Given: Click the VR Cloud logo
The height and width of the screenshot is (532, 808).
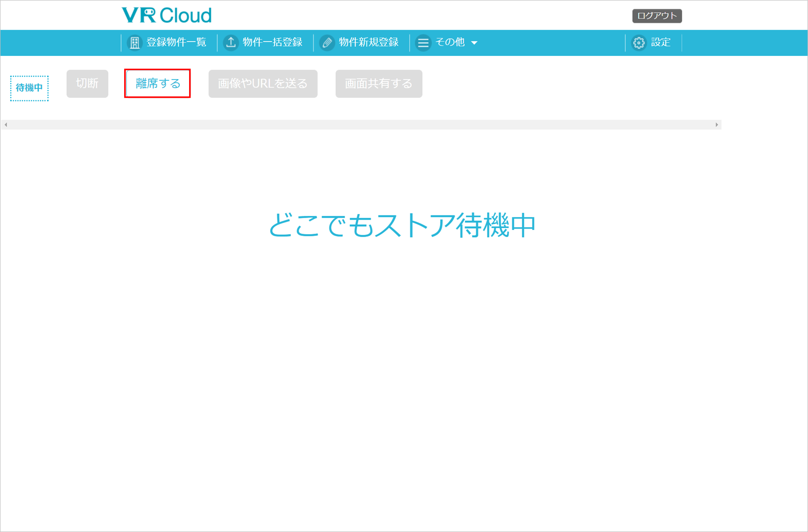Looking at the screenshot, I should click(x=167, y=15).
